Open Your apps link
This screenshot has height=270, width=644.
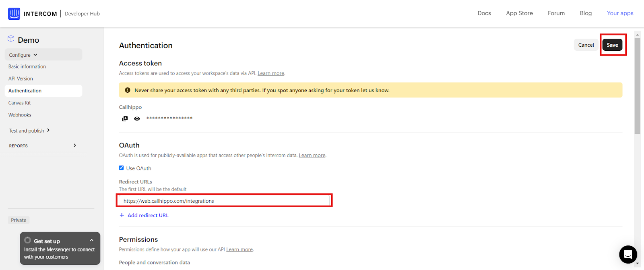[620, 13]
